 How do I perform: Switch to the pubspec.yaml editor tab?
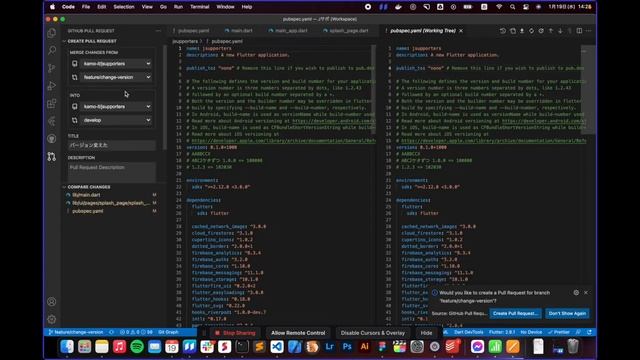click(x=193, y=31)
